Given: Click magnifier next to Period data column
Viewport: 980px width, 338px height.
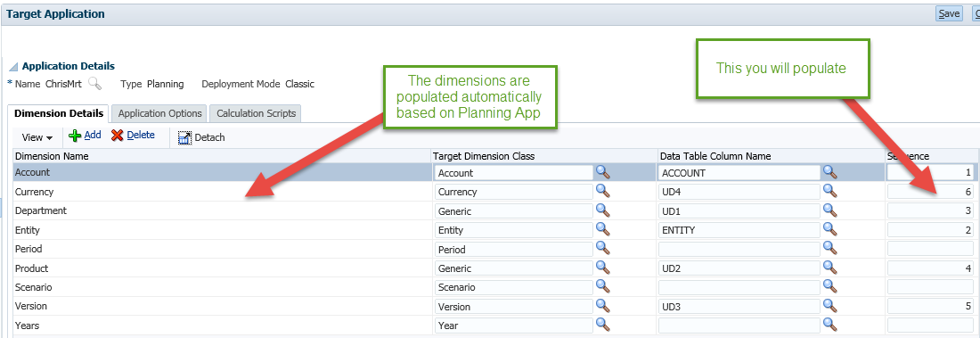Looking at the screenshot, I should (x=830, y=249).
